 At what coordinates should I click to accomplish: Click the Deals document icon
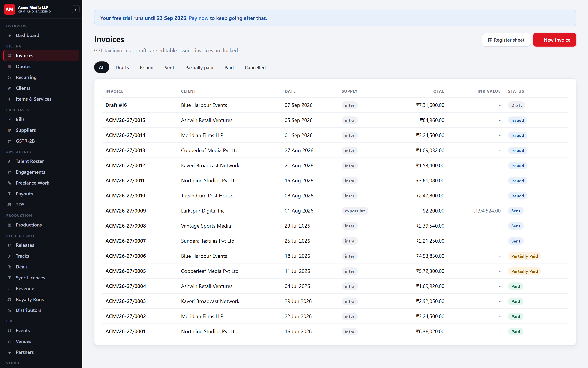pyautogui.click(x=9, y=267)
